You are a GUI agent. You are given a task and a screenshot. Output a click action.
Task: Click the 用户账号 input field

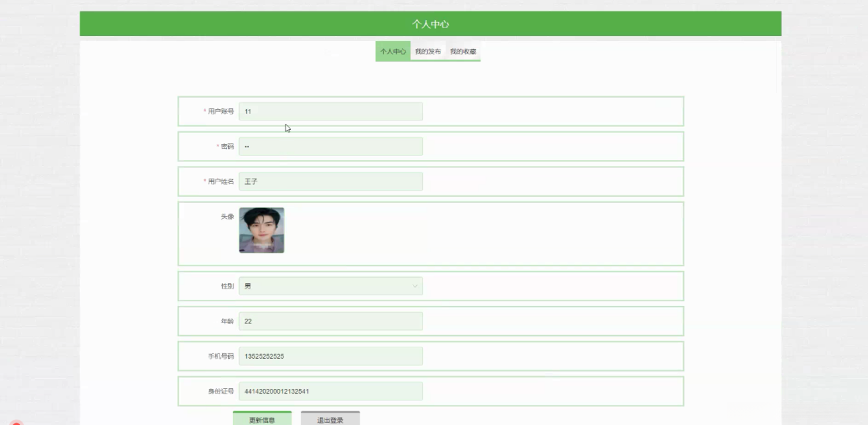(331, 111)
